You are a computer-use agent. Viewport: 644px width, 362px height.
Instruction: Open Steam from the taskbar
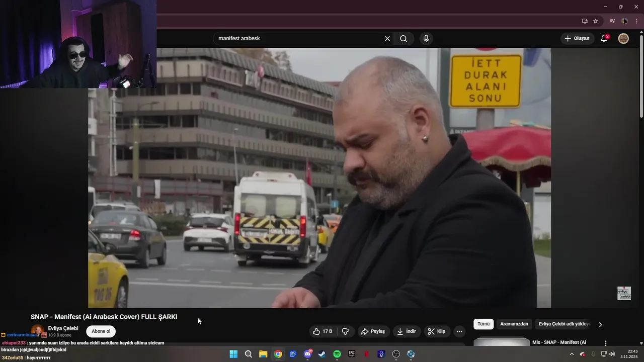click(322, 354)
